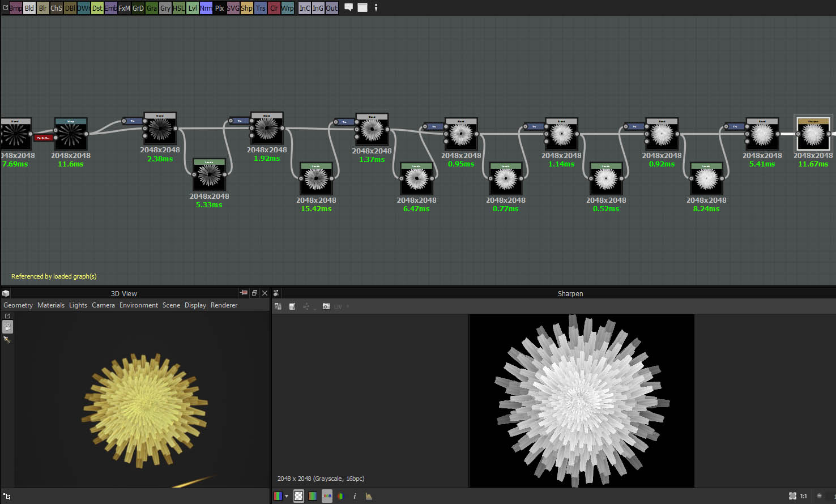Open the Environment menu
The image size is (836, 504).
(139, 305)
